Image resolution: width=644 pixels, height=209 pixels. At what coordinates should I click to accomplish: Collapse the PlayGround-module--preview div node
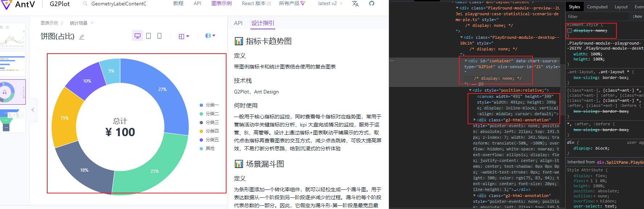[457, 8]
